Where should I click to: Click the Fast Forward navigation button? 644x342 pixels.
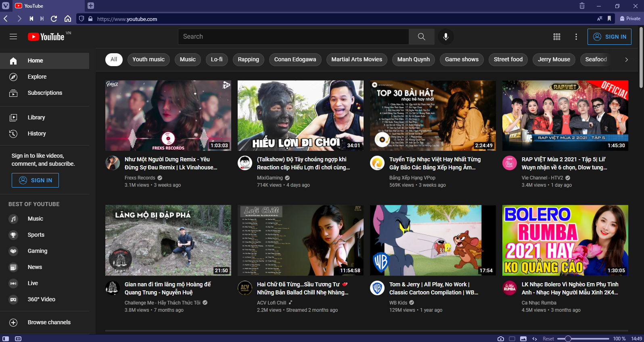tap(42, 19)
